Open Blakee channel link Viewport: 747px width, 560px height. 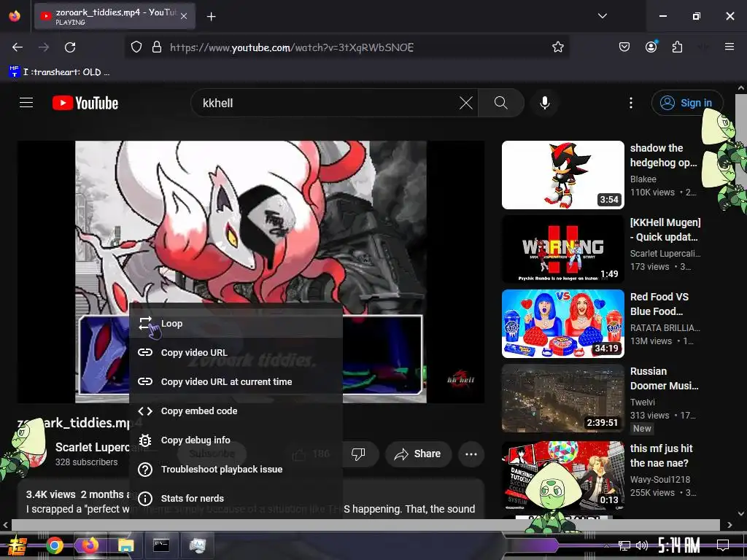coord(643,179)
